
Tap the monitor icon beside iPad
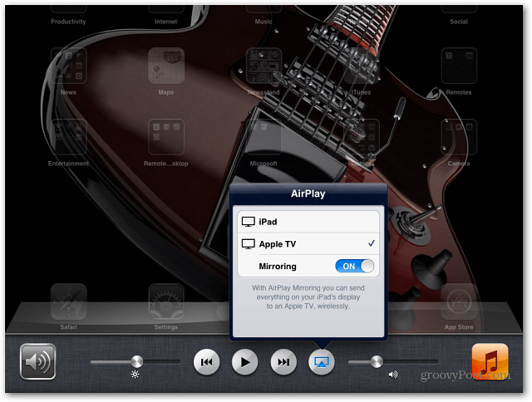(x=248, y=222)
